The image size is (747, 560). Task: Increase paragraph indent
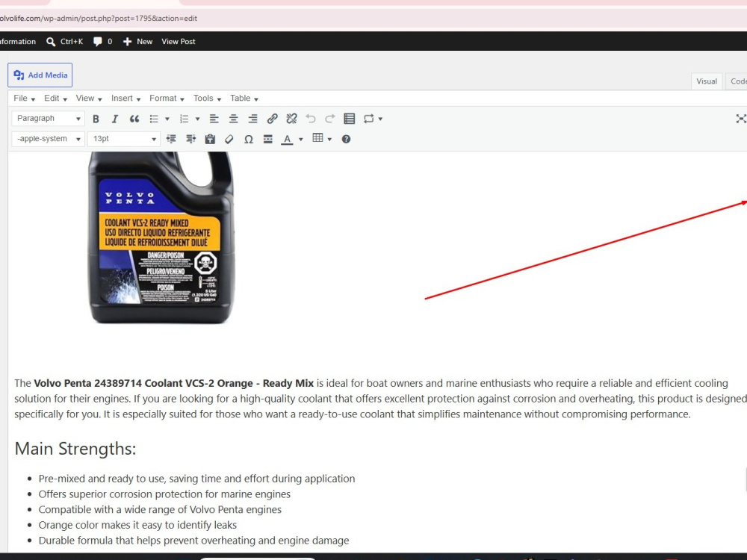click(x=190, y=139)
